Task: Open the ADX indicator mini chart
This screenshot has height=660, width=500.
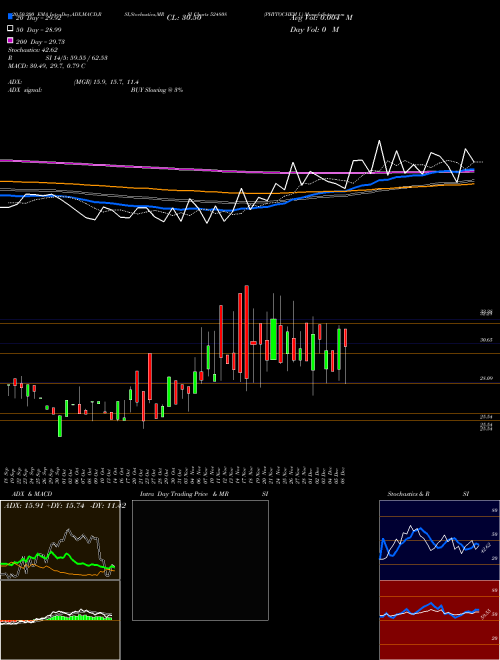Action: [x=60, y=540]
